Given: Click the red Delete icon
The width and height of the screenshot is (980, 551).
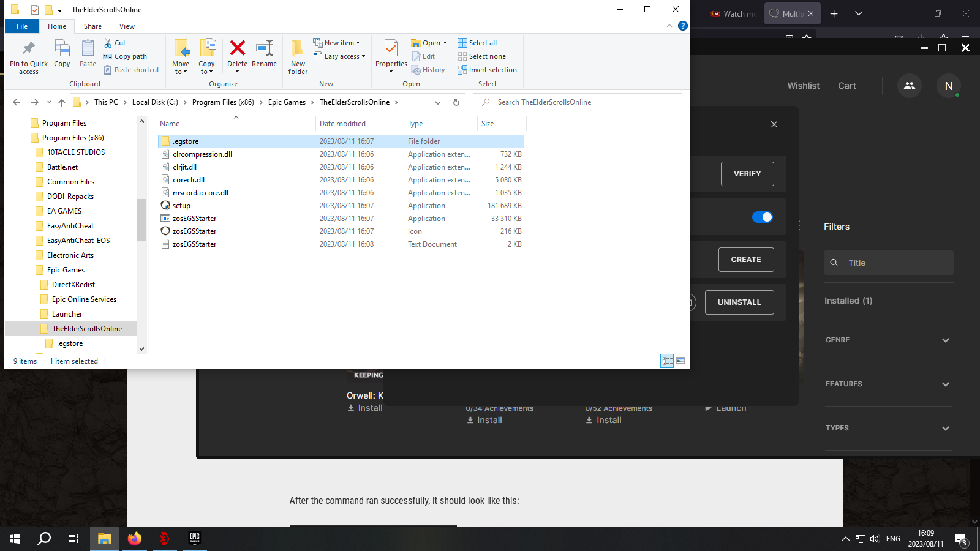Looking at the screenshot, I should coord(237,48).
